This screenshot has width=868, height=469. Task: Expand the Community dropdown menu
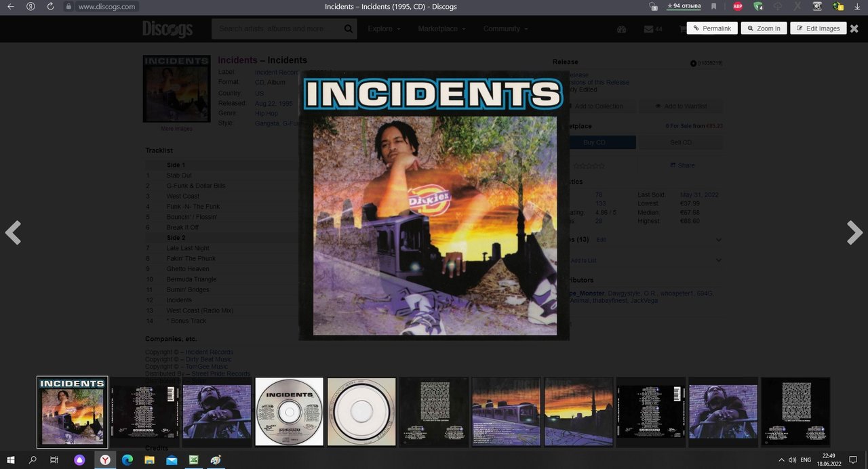pyautogui.click(x=505, y=29)
